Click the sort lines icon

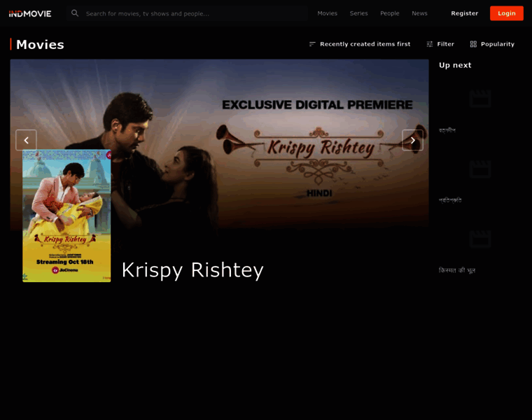click(312, 44)
